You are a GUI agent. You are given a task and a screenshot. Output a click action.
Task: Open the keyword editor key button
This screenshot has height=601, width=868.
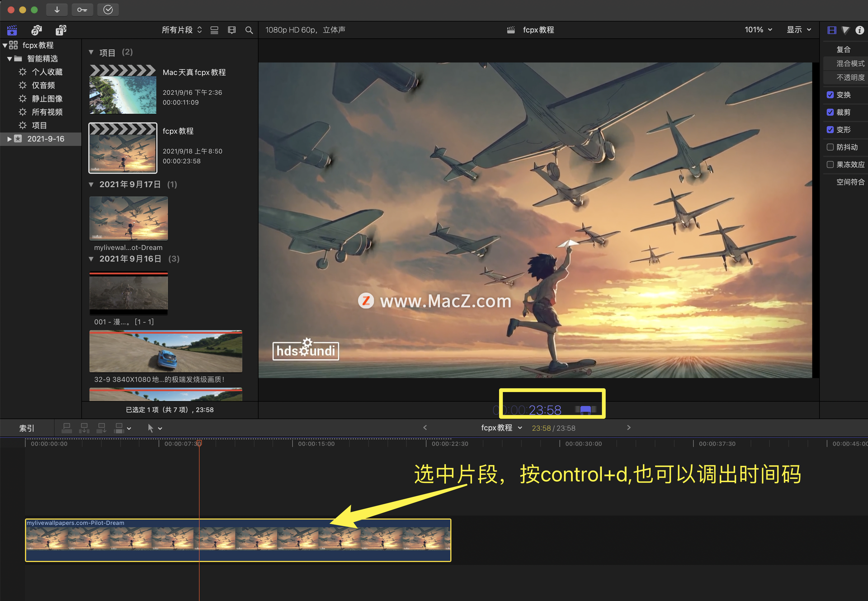point(82,9)
